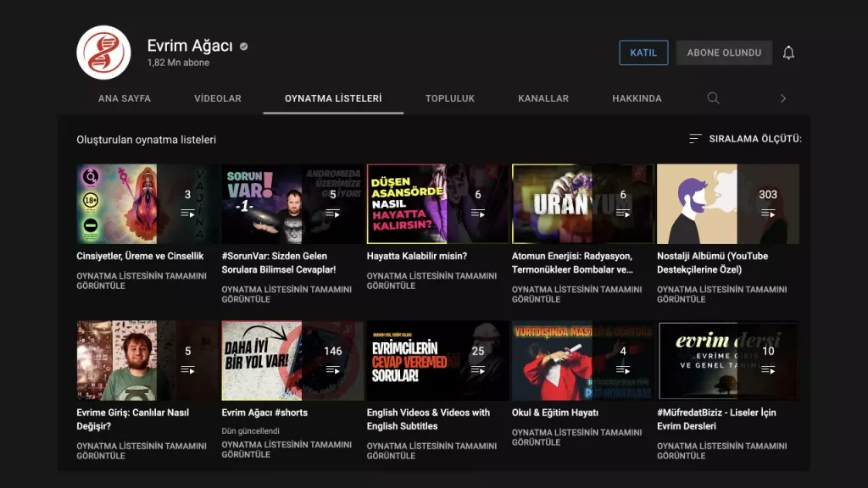Switch to the ANA SAYFA tab
Screen dimensions: 868x488
tap(125, 98)
